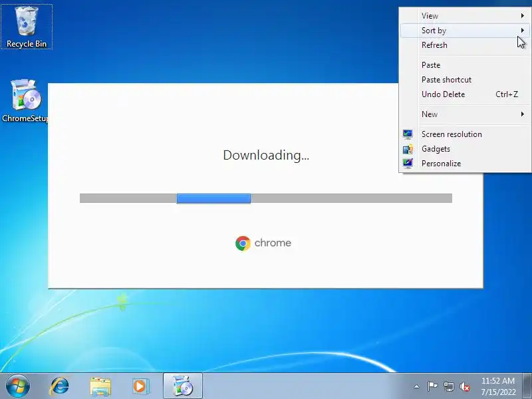Open the clock showing 11:52 AM

click(498, 386)
